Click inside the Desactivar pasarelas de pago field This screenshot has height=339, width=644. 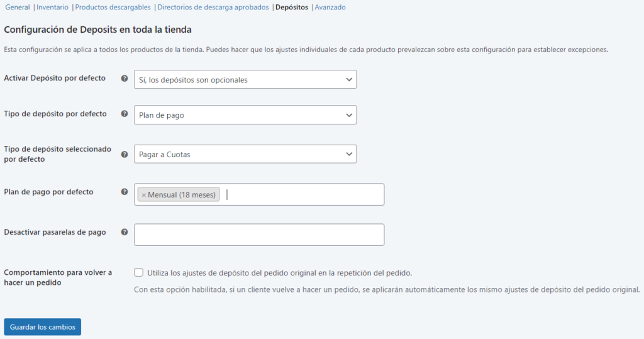coord(258,235)
